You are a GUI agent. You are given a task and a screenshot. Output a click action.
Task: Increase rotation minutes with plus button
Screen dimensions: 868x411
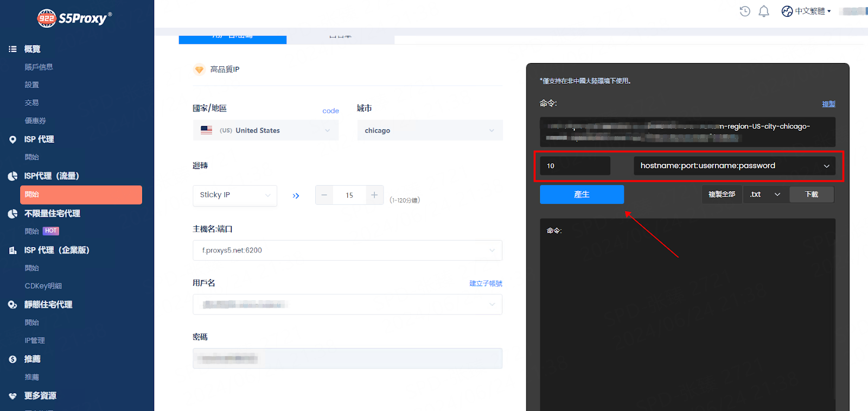pyautogui.click(x=374, y=195)
